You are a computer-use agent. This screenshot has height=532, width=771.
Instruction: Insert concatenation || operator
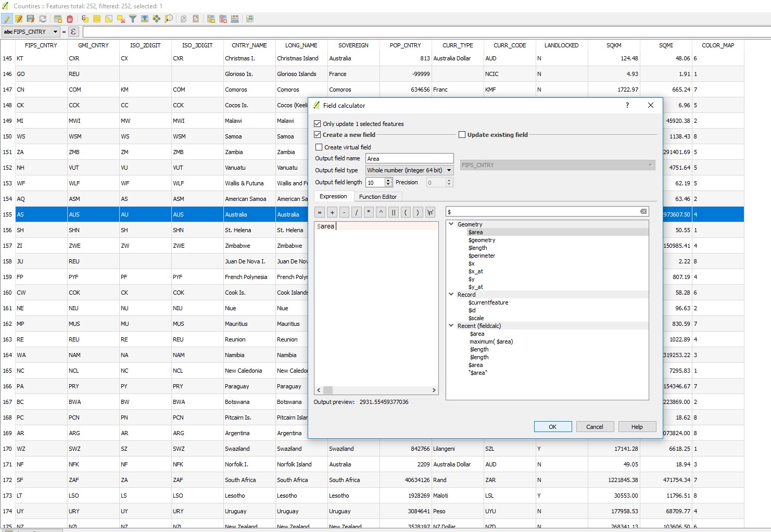393,212
